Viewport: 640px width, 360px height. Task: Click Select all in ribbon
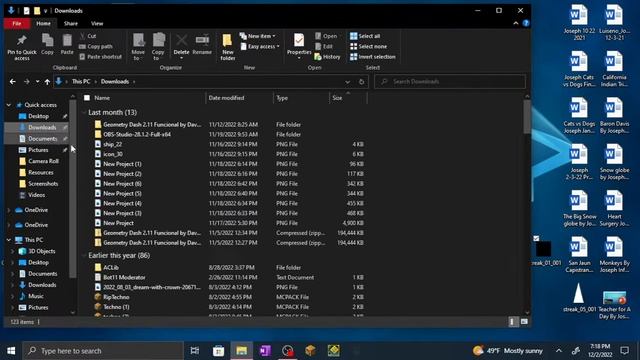pyautogui.click(x=365, y=36)
